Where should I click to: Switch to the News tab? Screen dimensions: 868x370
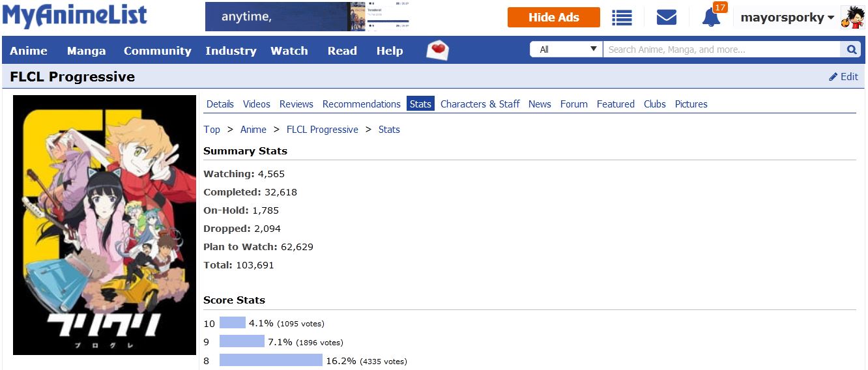tap(540, 104)
